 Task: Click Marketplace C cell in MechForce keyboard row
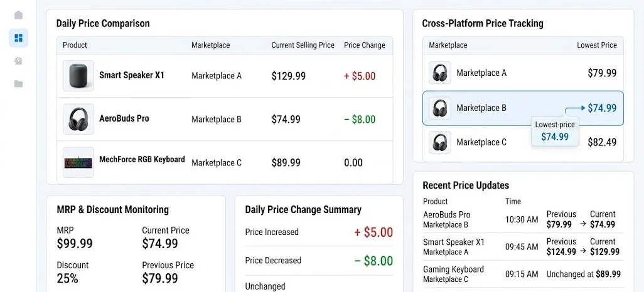coord(217,163)
